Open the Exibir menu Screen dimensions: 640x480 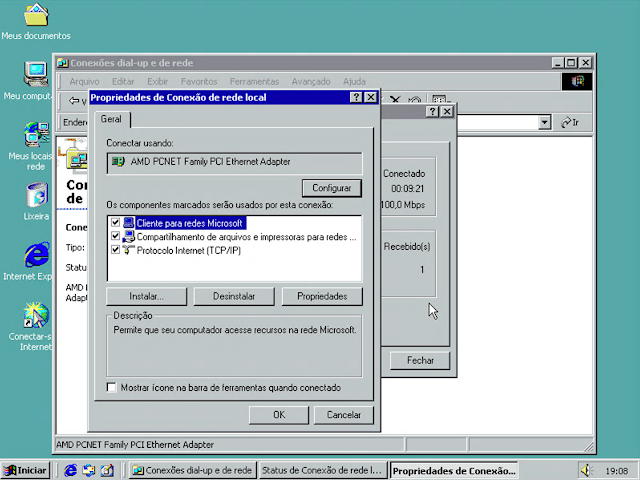158,82
